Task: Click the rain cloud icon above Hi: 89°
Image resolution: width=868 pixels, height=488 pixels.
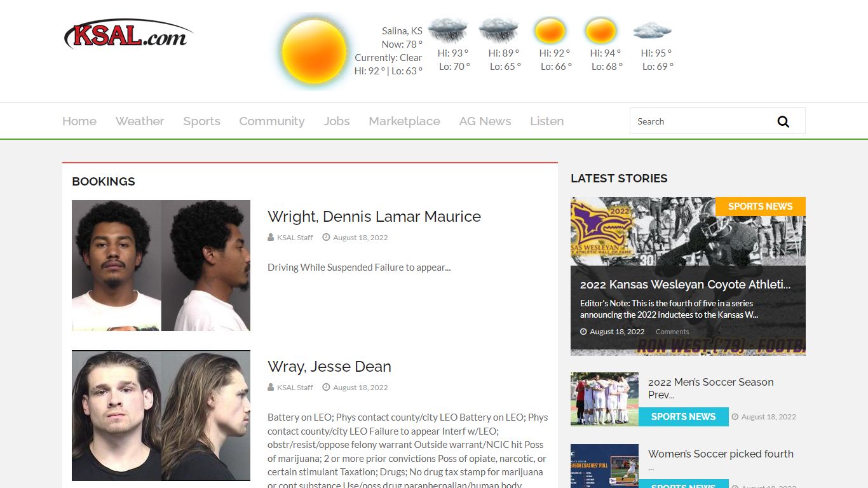Action: pos(499,30)
